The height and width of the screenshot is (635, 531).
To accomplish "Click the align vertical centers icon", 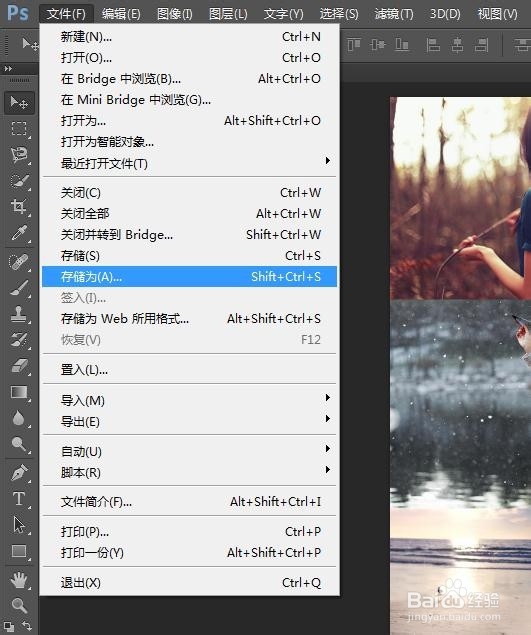I will tap(377, 45).
